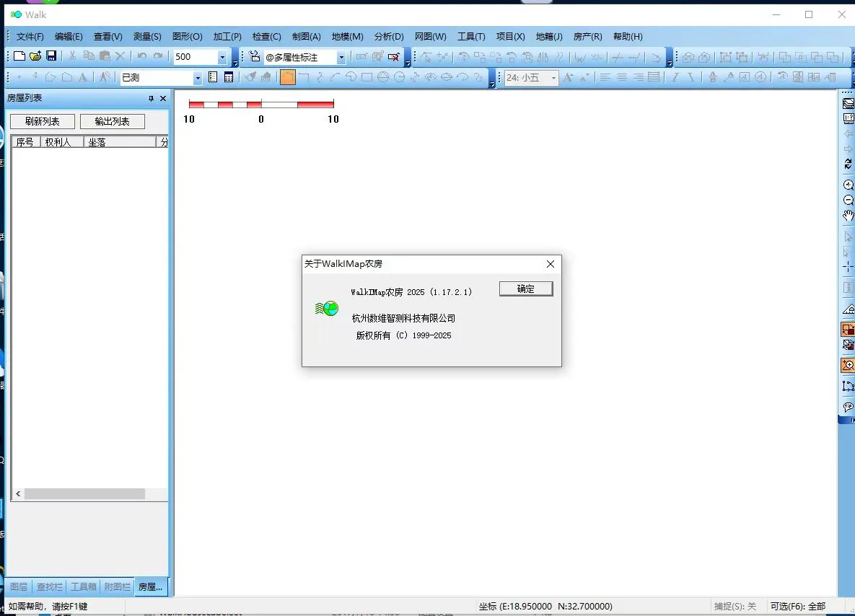This screenshot has height=616, width=855.
Task: Toggle the highlighted orange polyline tool
Action: [287, 77]
